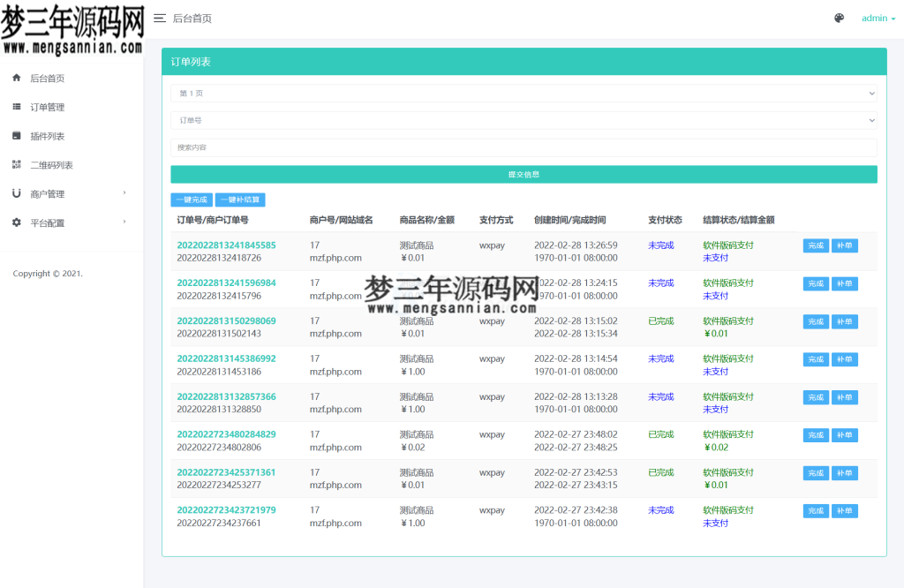Click 完成 for order 2022022723480284829
This screenshot has height=588, width=904.
[816, 435]
